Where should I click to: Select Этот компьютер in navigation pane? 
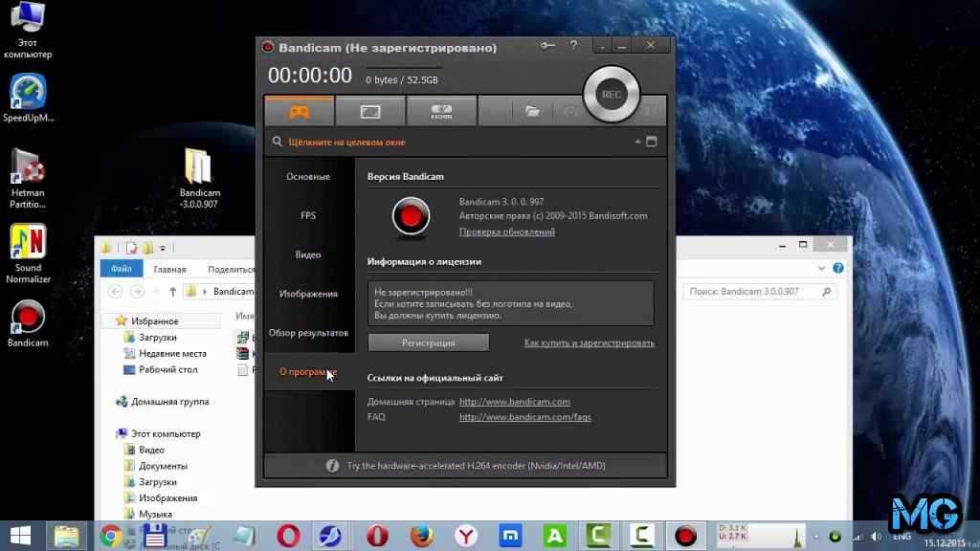pyautogui.click(x=165, y=433)
